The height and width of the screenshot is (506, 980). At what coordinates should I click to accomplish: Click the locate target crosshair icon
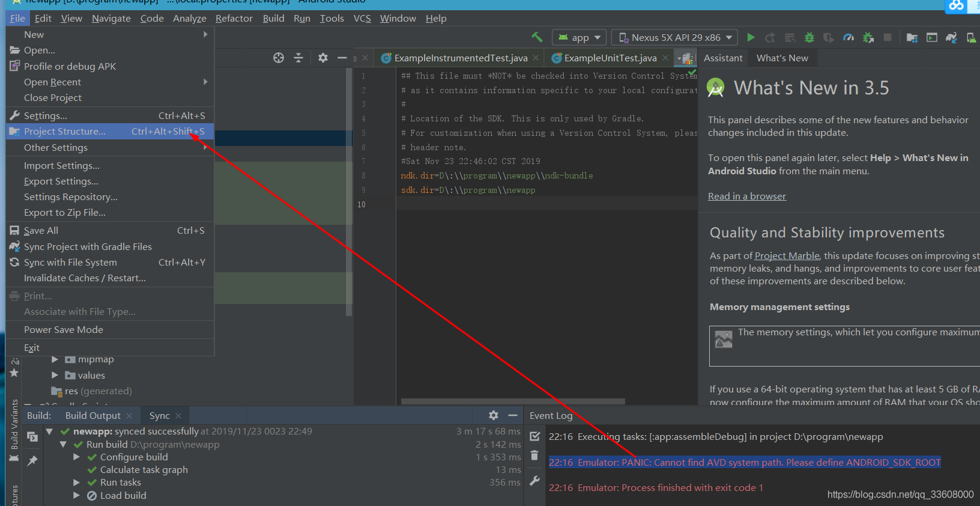(x=279, y=58)
